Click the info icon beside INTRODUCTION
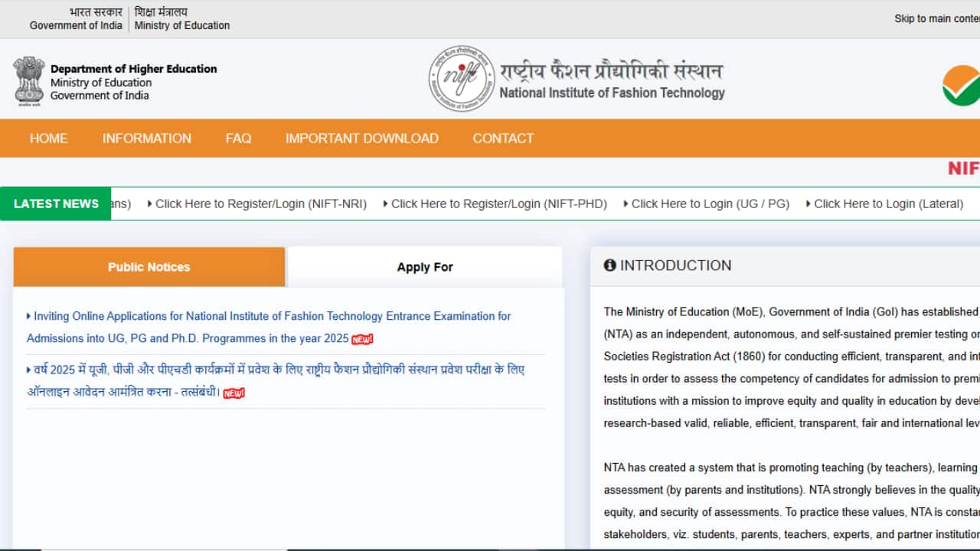Viewport: 980px width, 551px height. coord(609,264)
